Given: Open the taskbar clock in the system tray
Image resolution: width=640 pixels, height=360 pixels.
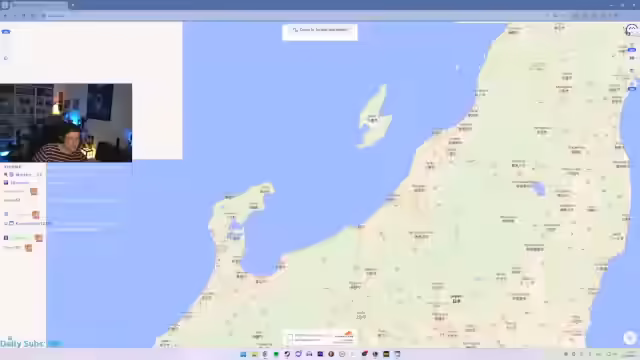Looking at the screenshot, I should (x=629, y=354).
